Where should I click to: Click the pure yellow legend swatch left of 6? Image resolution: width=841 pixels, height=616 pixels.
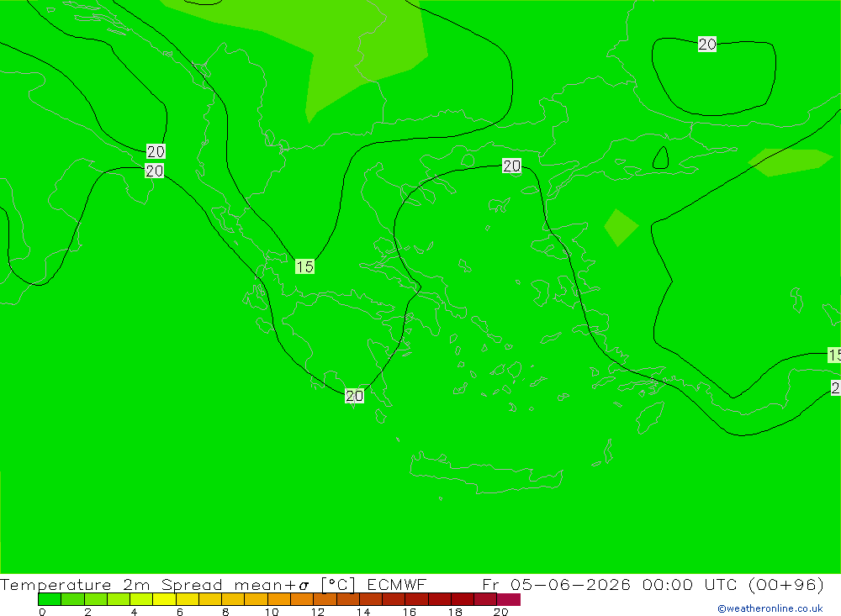click(x=164, y=599)
